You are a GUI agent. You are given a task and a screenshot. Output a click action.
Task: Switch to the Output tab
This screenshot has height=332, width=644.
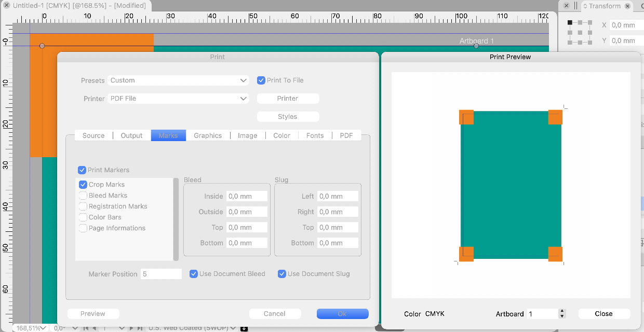[131, 135]
